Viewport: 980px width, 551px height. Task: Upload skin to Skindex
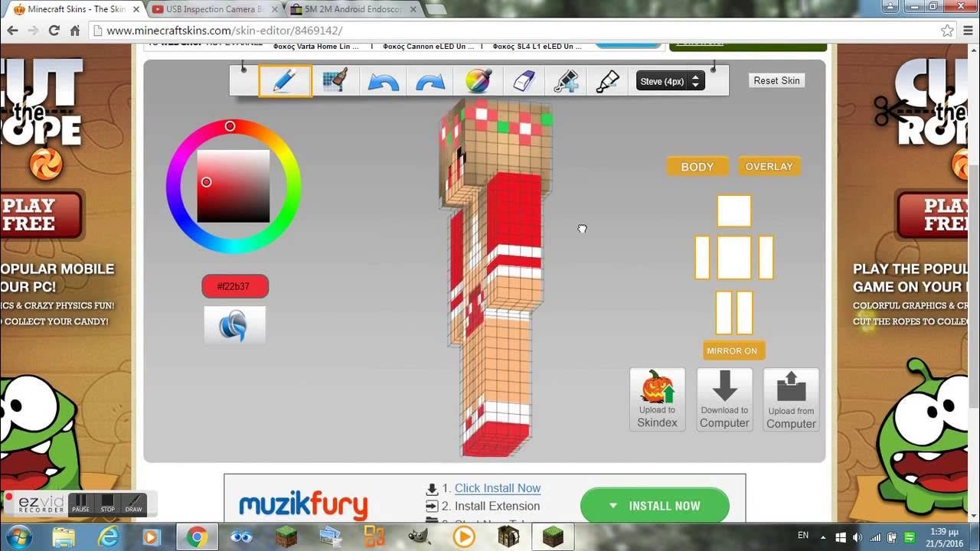(657, 399)
